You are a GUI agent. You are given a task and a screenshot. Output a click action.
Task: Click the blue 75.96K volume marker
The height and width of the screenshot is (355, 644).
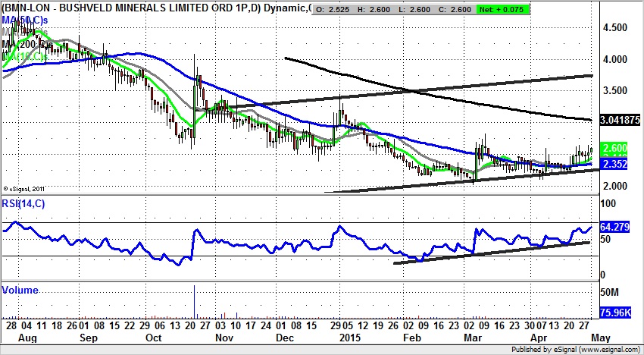coord(615,310)
